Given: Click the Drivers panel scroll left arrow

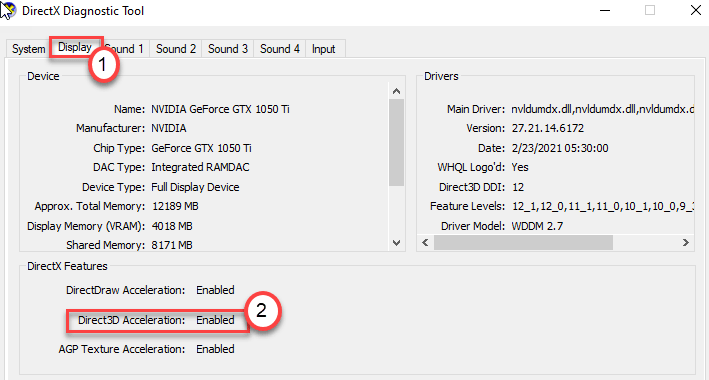Looking at the screenshot, I should (425, 243).
